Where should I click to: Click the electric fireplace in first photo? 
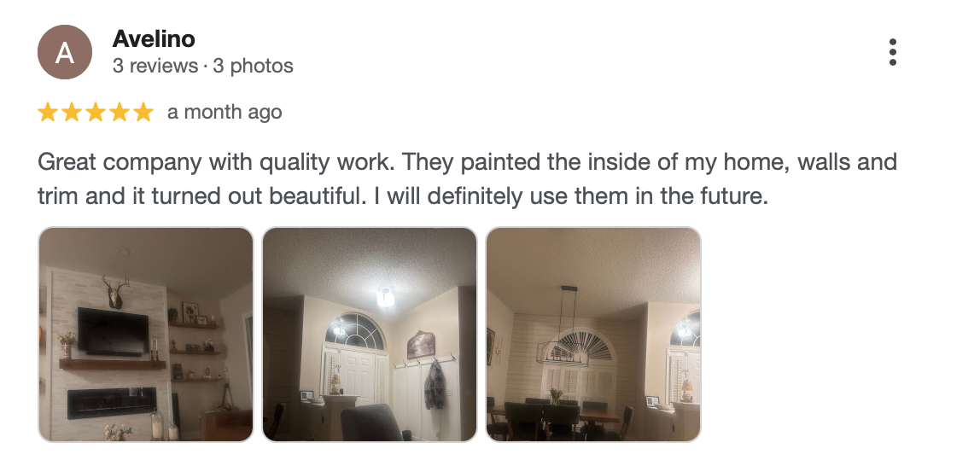[x=112, y=403]
